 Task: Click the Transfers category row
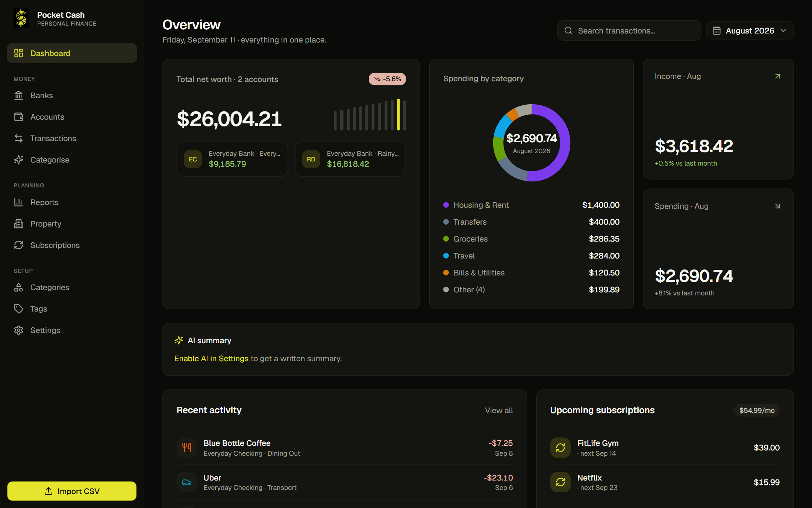[531, 222]
